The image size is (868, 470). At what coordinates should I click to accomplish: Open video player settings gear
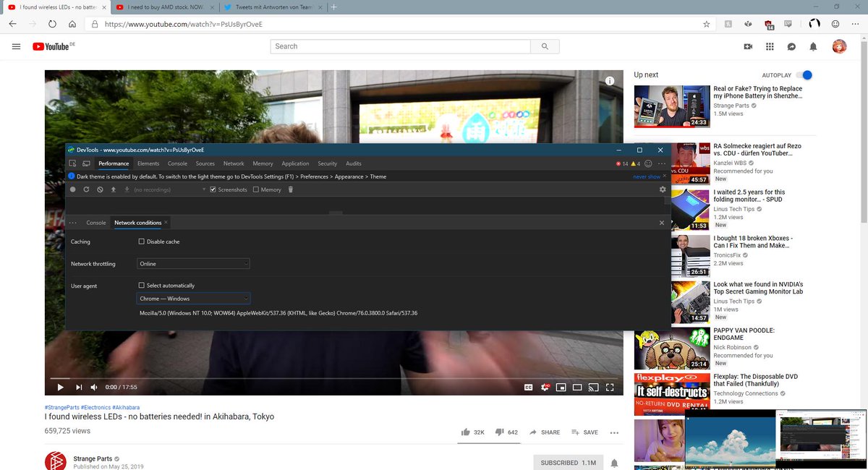(x=546, y=388)
